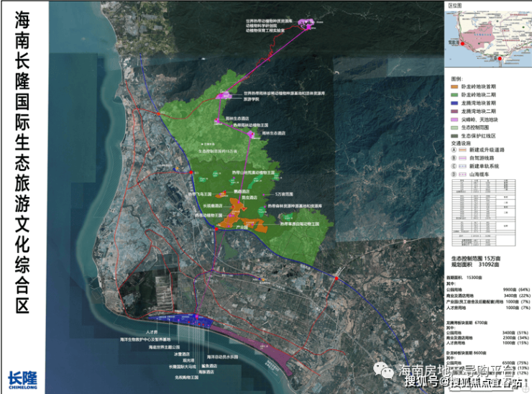Click the 新建单轨系统 line symbol in legend
532x394 pixels.
point(463,166)
